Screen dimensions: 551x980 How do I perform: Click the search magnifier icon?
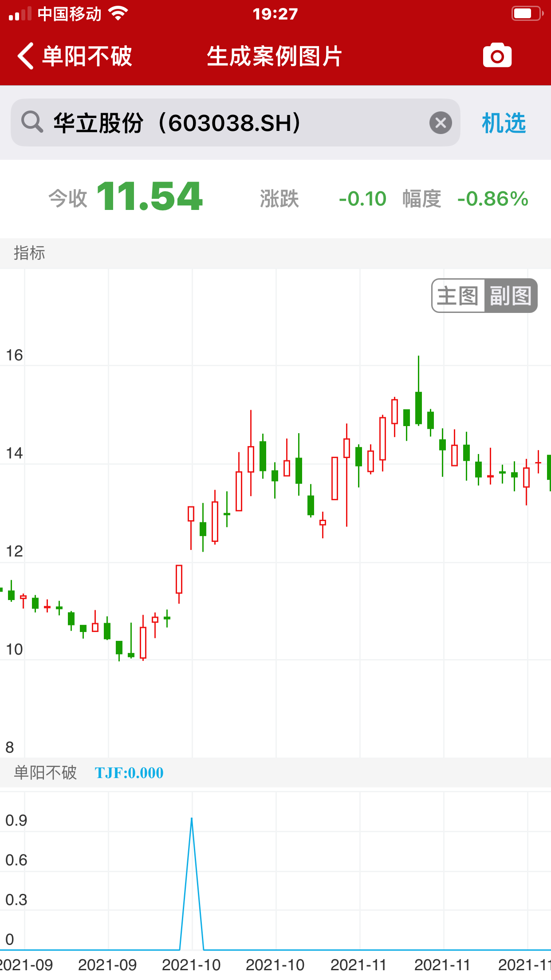coord(32,122)
